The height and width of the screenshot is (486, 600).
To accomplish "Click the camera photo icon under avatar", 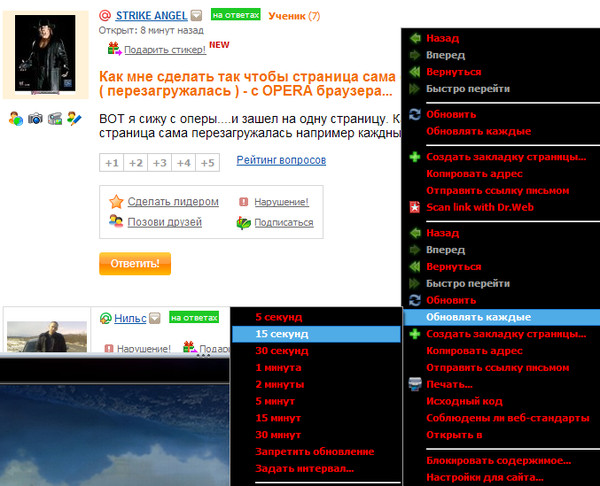I will [35, 119].
